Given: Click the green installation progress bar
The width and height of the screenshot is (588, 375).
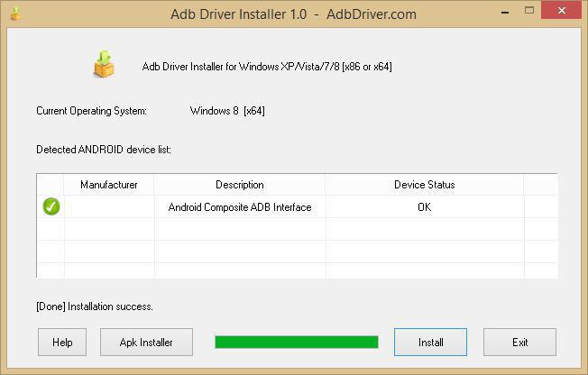Looking at the screenshot, I should (x=297, y=342).
